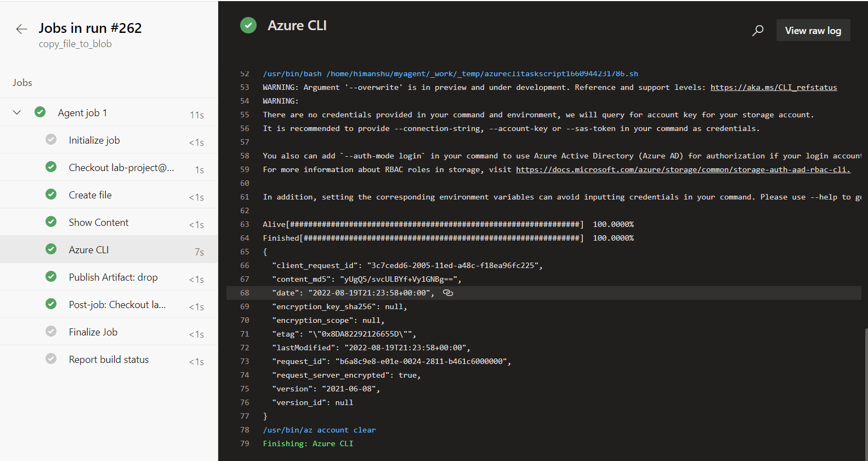Click log line number 68
This screenshot has height=461, width=868.
coord(245,293)
